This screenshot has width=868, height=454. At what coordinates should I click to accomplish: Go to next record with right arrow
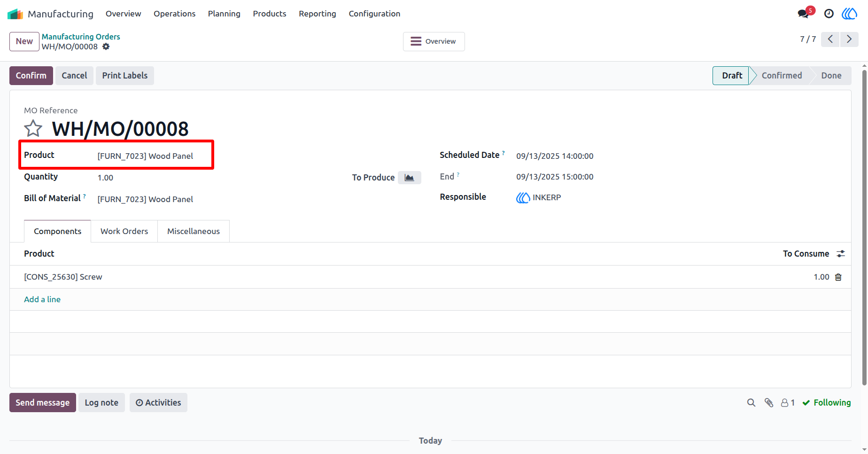coord(849,39)
